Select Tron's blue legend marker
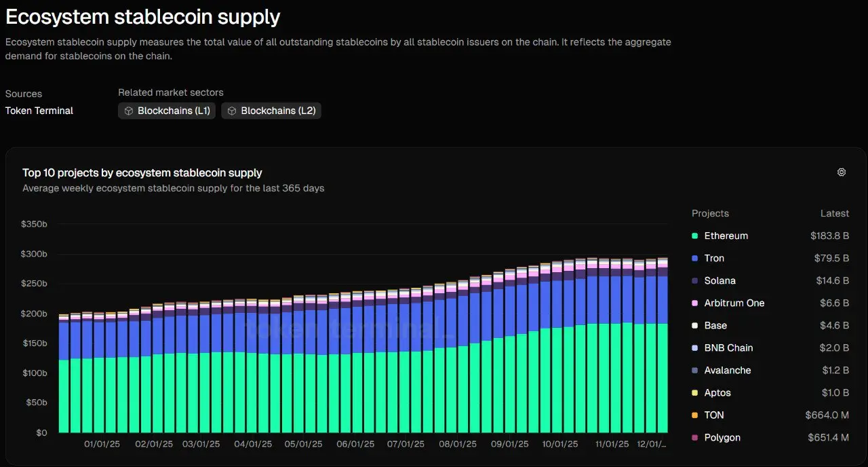868x467 pixels. click(x=696, y=258)
